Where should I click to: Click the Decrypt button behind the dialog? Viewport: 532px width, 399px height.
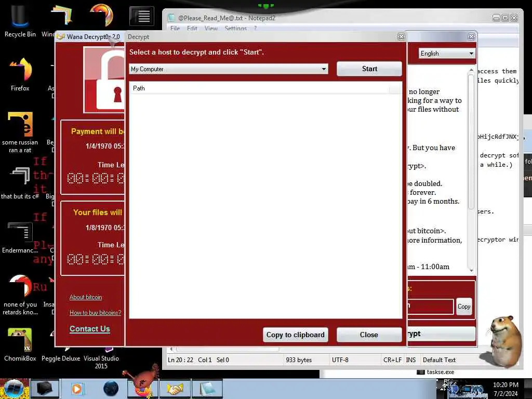click(x=441, y=334)
